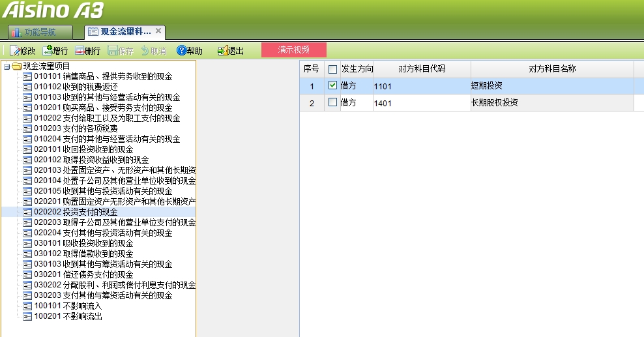Collapse the 现金流量项目 tree root node
Viewport: 644px width, 337px height.
(x=7, y=66)
